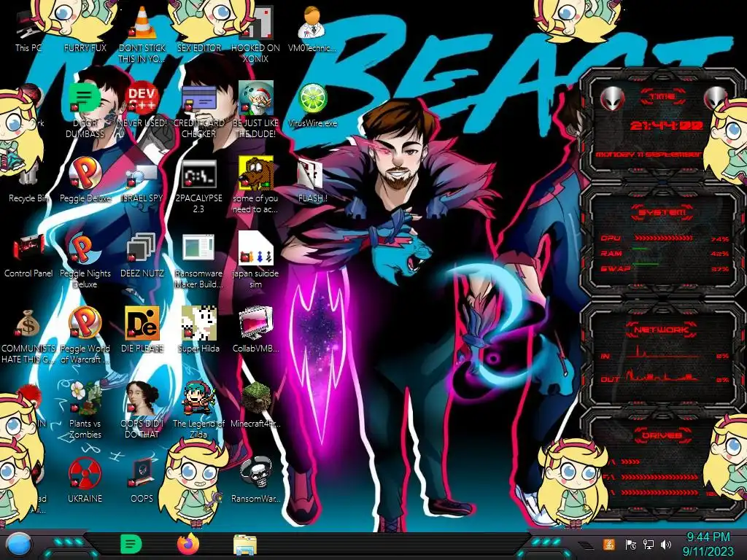Click the orange tray notification icon
Viewport: 747px width, 560px height.
pyautogui.click(x=609, y=544)
